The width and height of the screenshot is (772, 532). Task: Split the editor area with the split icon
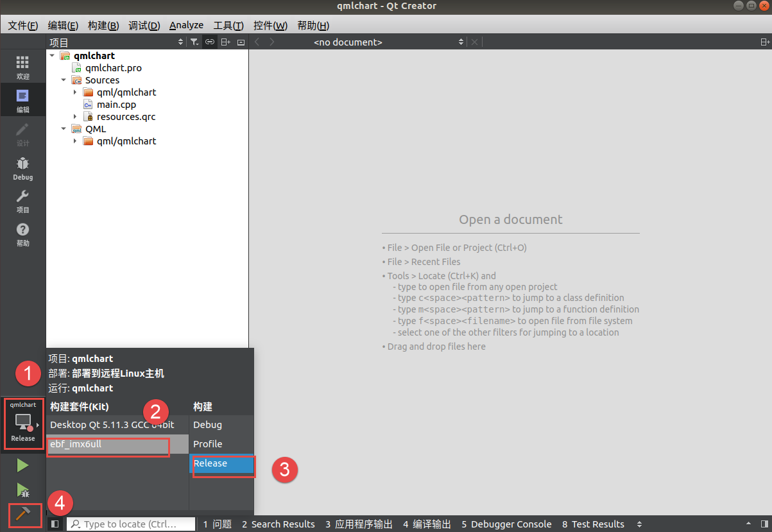point(764,42)
